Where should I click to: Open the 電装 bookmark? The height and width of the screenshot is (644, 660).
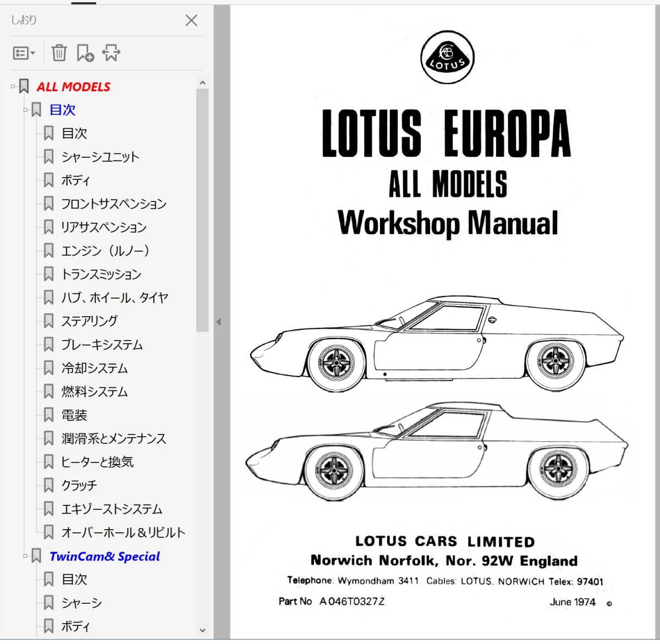click(x=74, y=415)
